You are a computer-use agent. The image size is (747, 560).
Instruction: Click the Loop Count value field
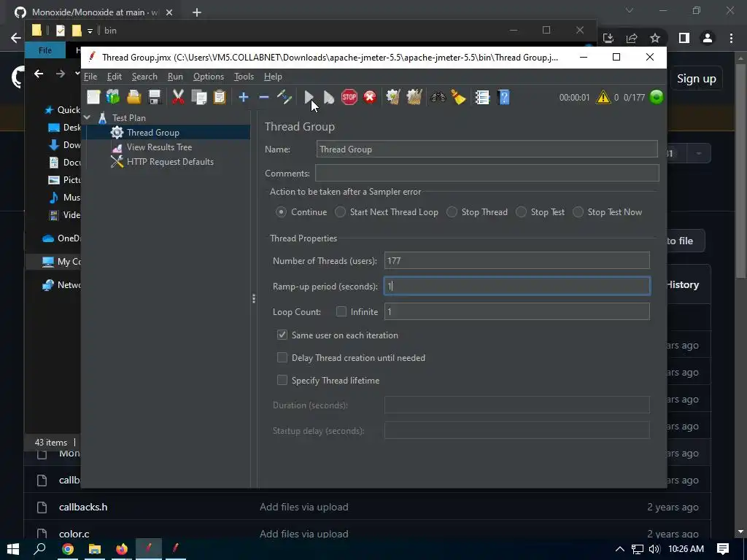[517, 311]
